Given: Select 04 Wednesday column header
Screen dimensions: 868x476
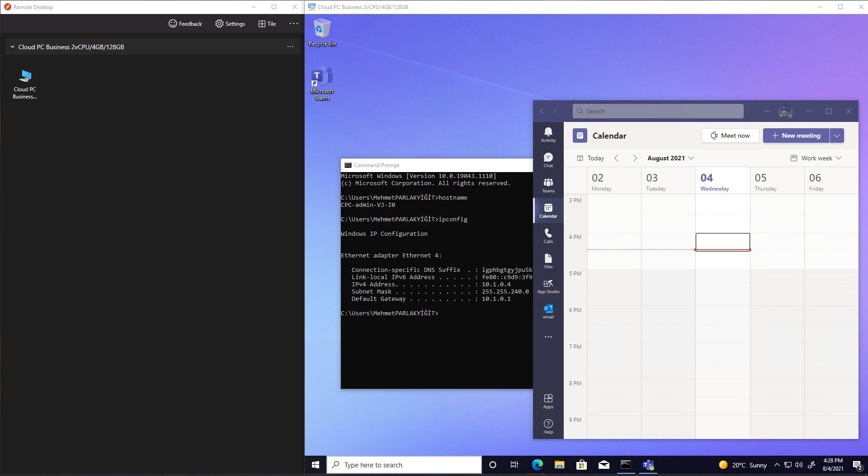Looking at the screenshot, I should [722, 182].
